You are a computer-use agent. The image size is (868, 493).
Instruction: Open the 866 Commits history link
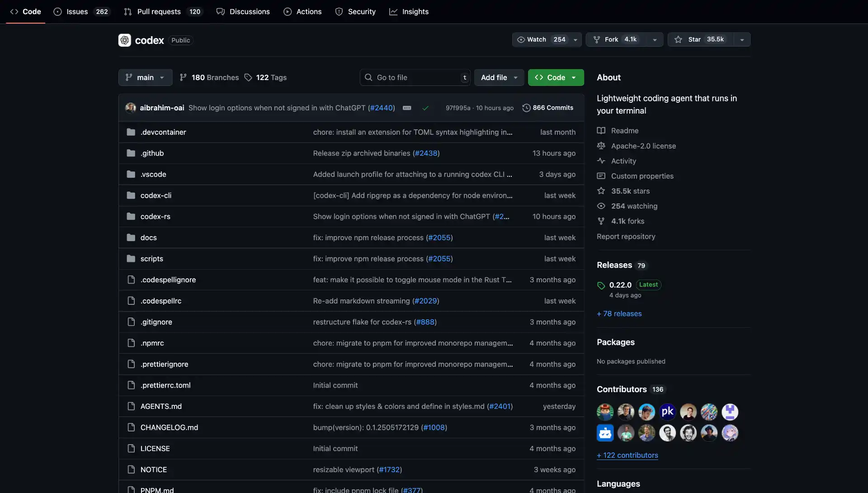click(x=548, y=108)
